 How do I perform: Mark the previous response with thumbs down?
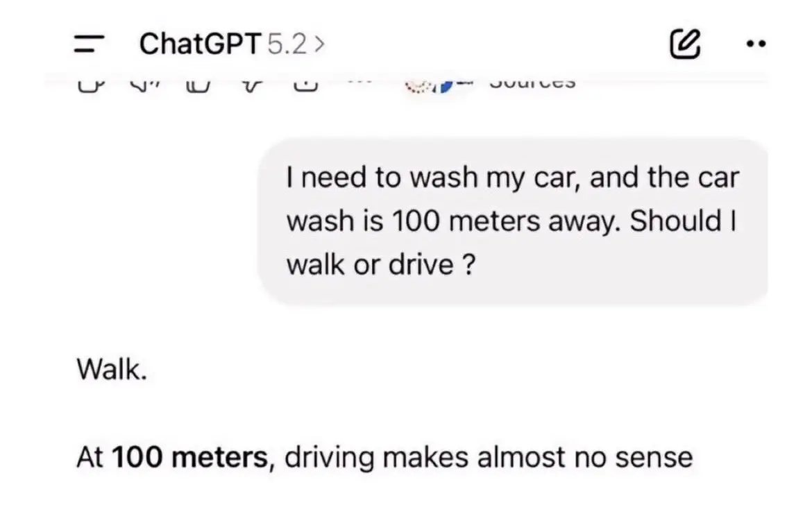tap(253, 85)
